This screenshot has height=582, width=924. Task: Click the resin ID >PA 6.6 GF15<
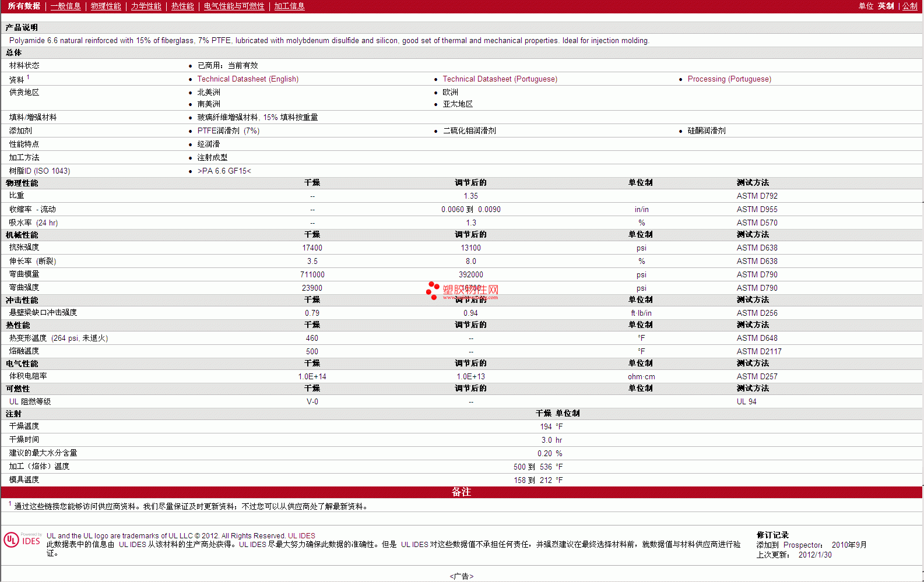point(224,171)
